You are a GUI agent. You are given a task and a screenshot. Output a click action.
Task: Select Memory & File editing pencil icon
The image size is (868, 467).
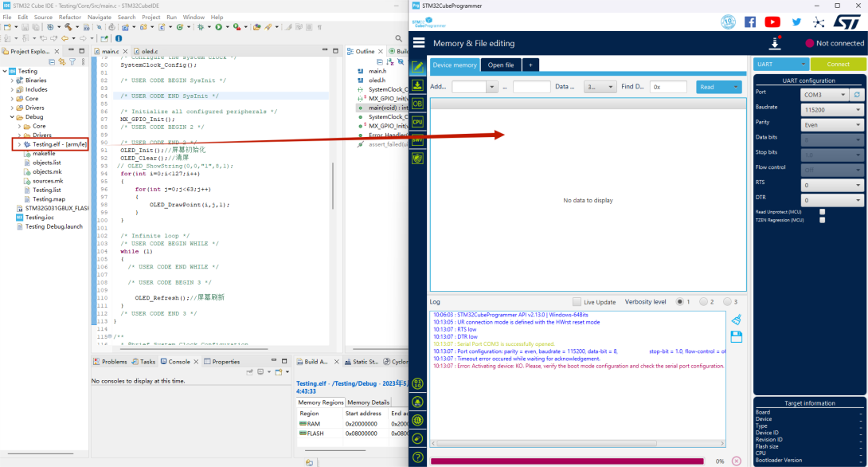[x=418, y=67]
